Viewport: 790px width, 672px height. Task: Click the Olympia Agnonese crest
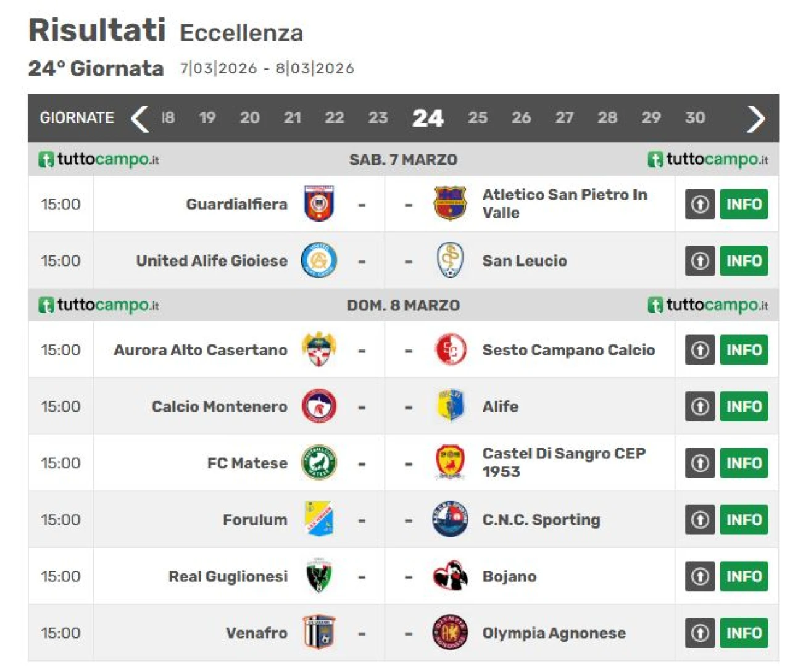coord(450,633)
